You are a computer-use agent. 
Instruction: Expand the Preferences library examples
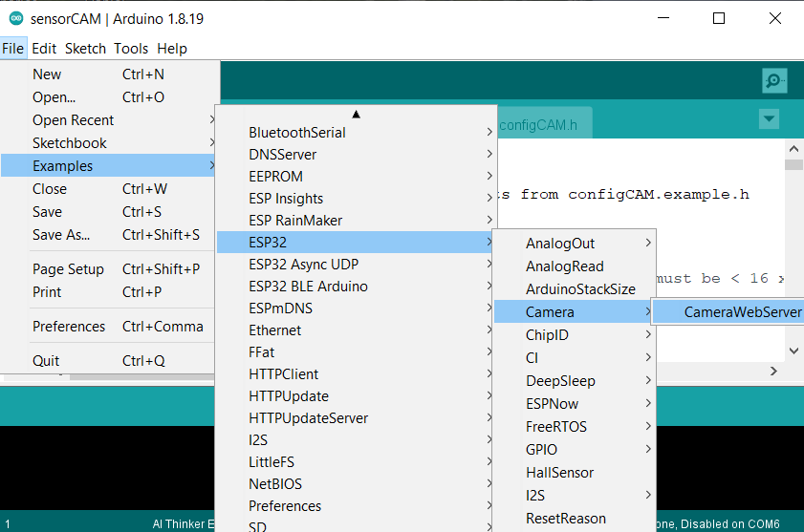pyautogui.click(x=355, y=506)
